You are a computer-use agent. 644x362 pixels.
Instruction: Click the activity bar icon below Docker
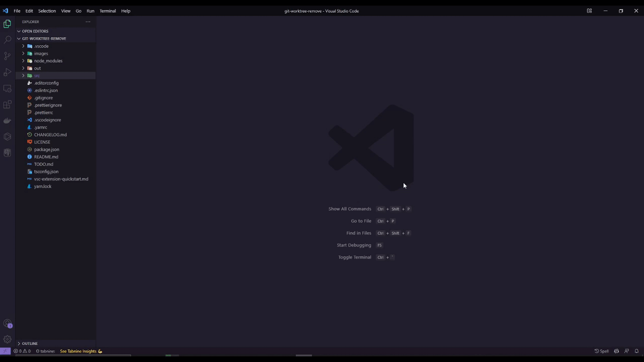(x=7, y=137)
